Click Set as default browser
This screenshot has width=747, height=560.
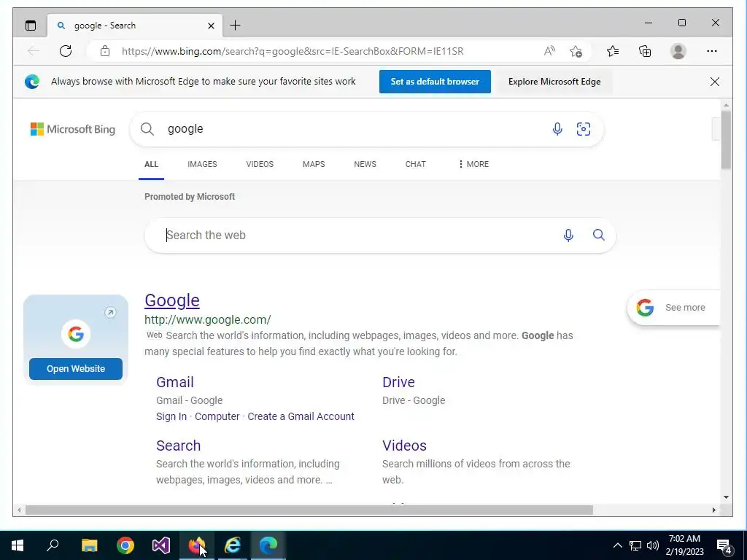tap(435, 82)
